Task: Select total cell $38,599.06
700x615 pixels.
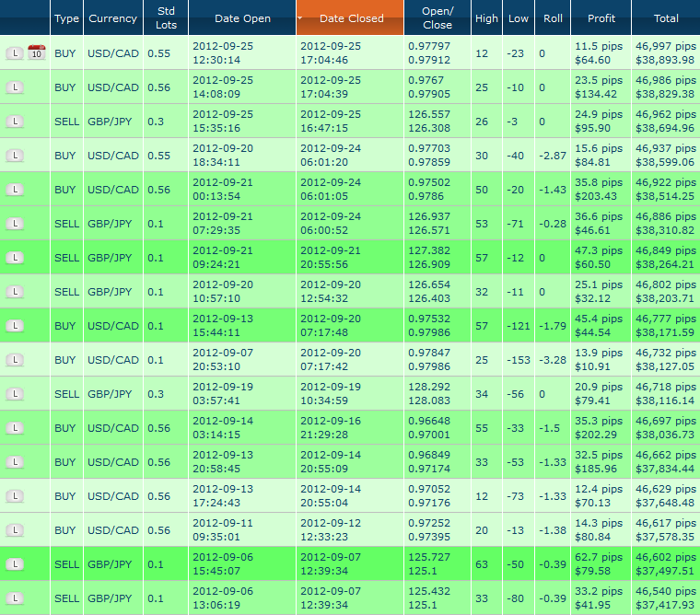Action: coord(666,156)
